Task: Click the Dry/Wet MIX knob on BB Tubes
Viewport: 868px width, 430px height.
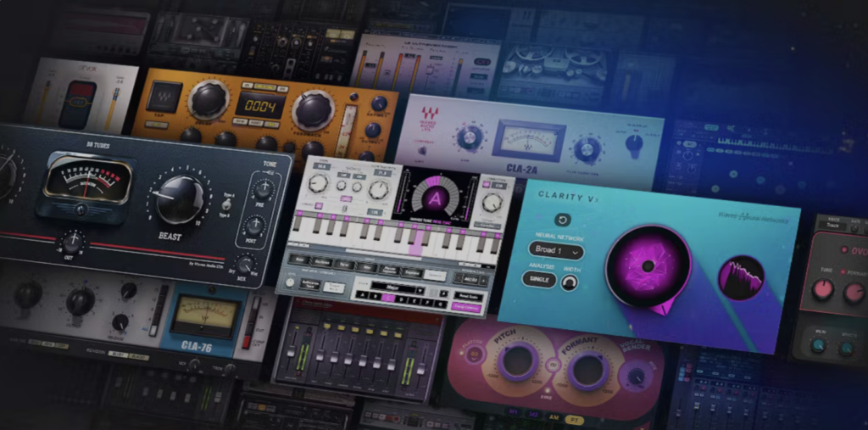Action: [x=245, y=264]
